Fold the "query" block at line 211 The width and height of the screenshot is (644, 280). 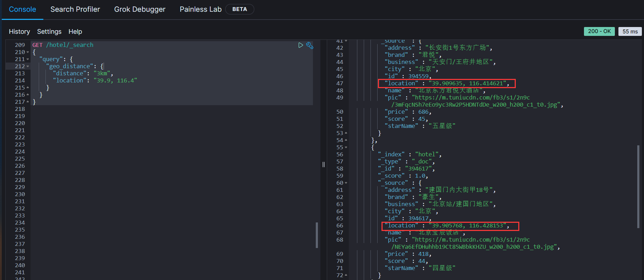(x=28, y=59)
